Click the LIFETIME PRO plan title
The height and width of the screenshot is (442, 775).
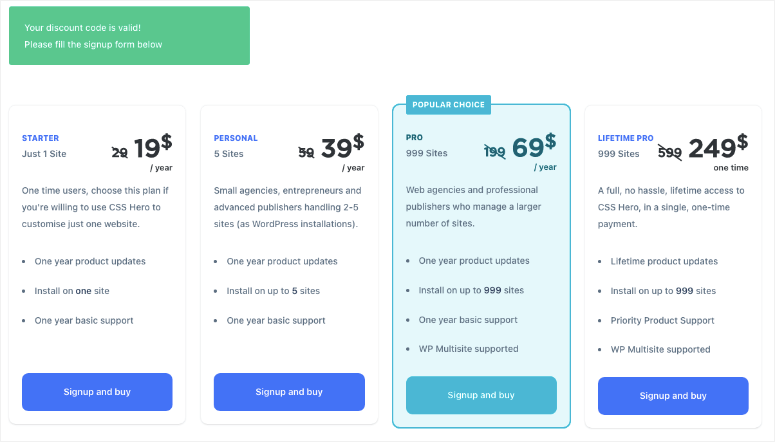(x=626, y=138)
